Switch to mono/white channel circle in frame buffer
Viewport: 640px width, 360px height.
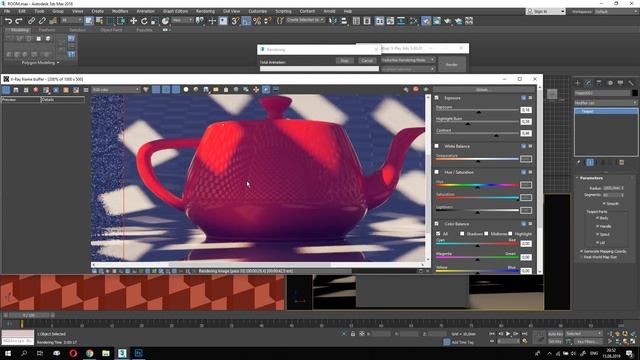pos(186,89)
